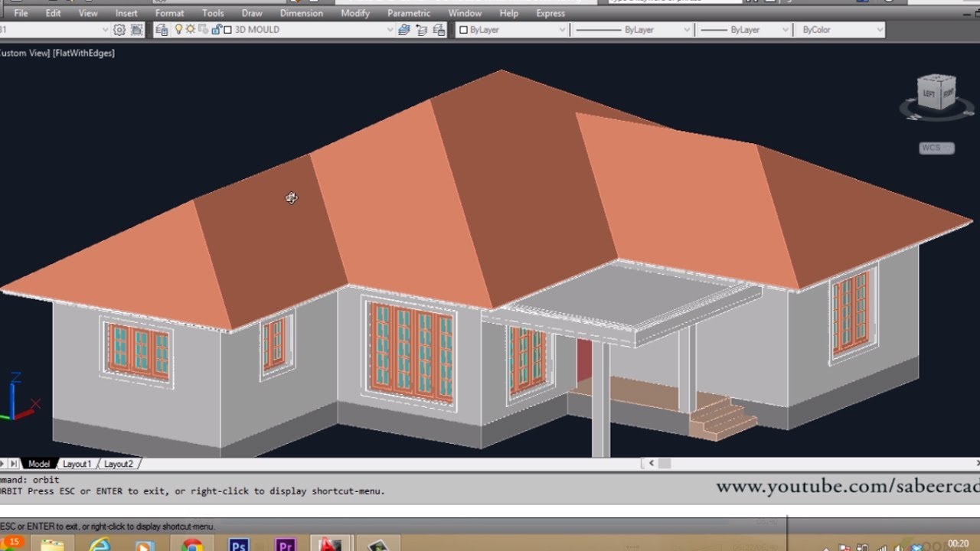The width and height of the screenshot is (980, 551).
Task: Toggle the lock icon for 3D MOULD layer
Action: (x=216, y=30)
